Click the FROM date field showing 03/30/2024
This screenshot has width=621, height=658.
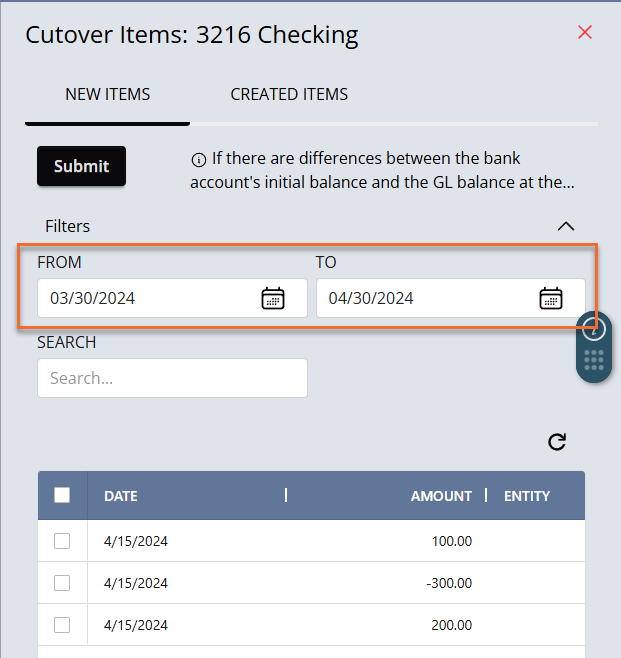(x=172, y=298)
